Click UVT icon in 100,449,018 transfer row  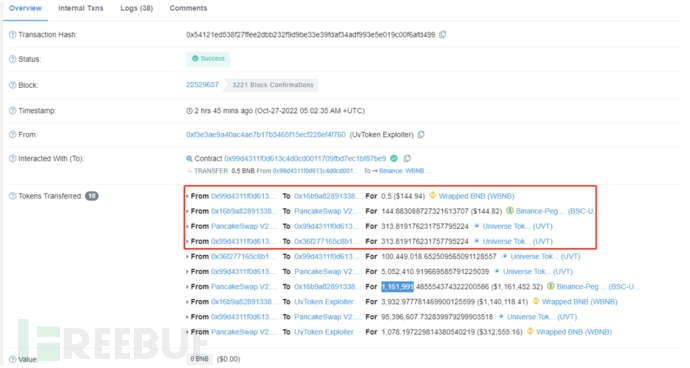click(505, 256)
